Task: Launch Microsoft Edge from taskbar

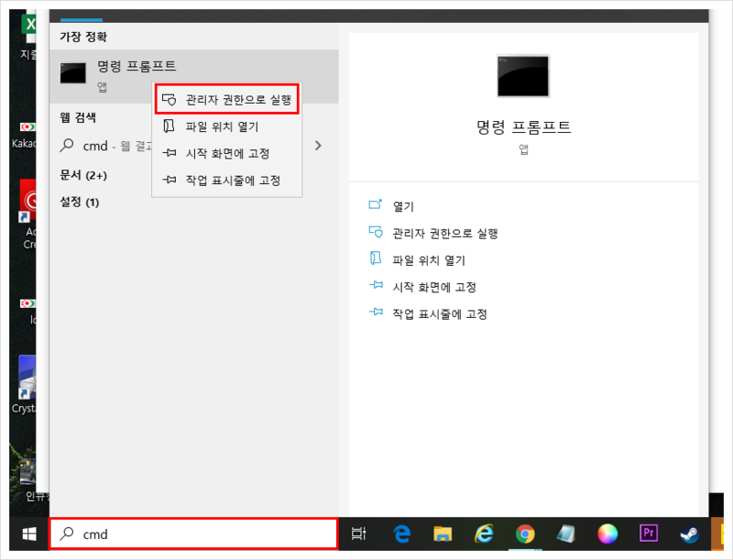Action: [401, 533]
